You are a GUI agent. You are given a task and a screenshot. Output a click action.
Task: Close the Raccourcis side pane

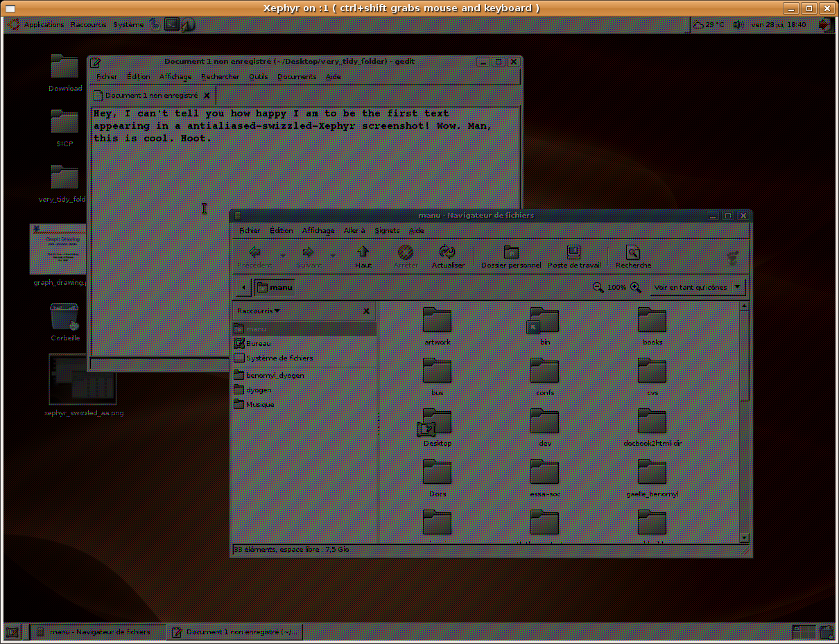pyautogui.click(x=367, y=311)
